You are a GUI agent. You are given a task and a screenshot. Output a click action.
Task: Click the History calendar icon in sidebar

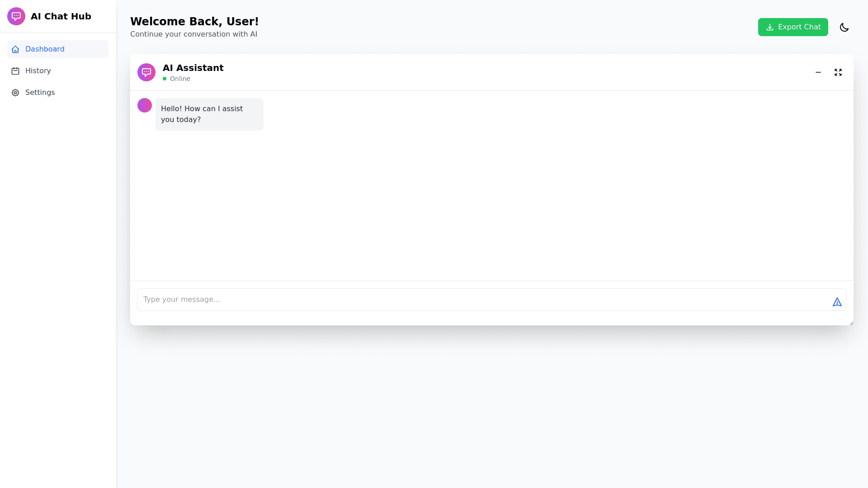[x=15, y=71]
